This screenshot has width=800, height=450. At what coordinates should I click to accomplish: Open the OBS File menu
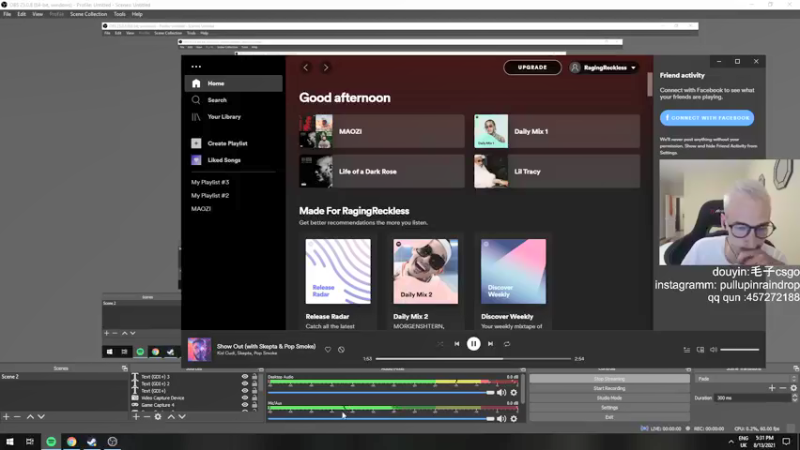[7, 14]
